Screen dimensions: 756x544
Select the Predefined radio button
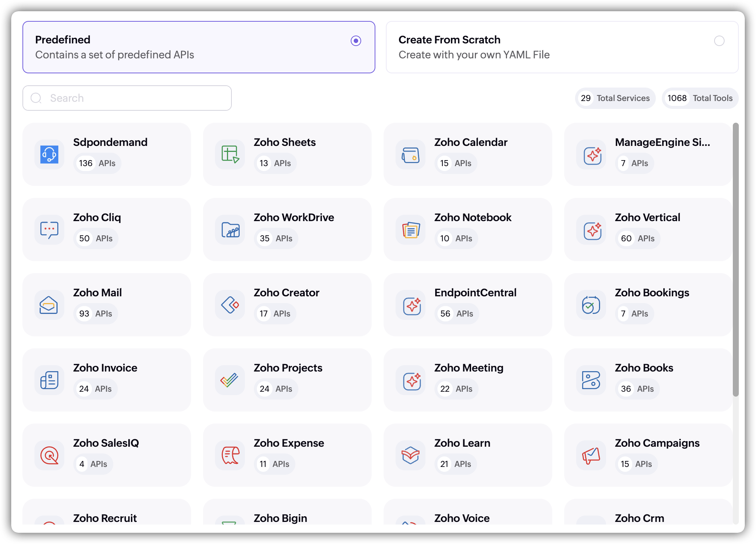356,41
